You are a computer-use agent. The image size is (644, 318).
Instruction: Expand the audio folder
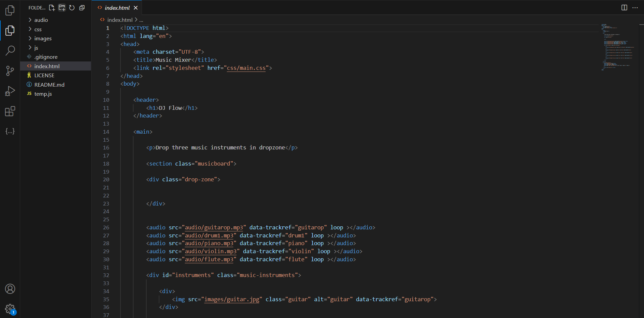(x=55, y=20)
